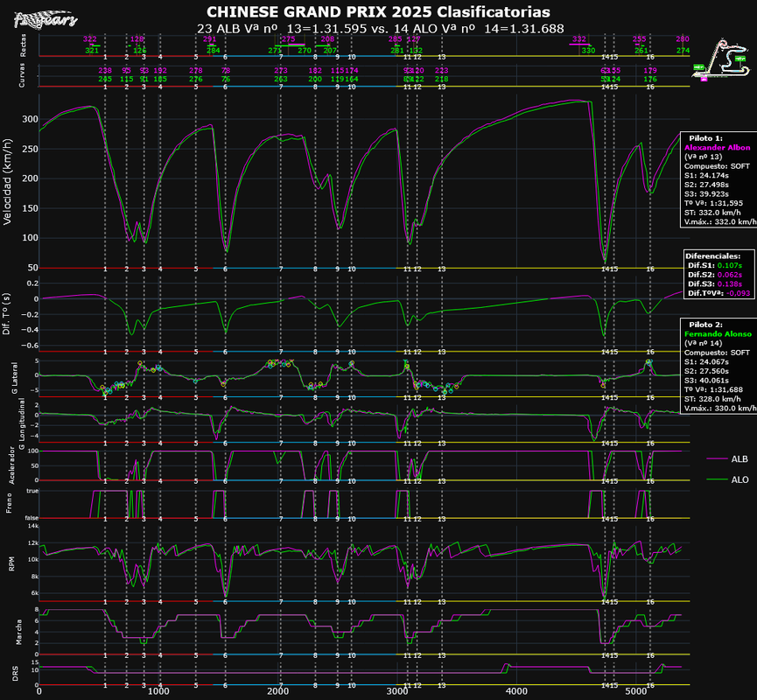Click the green '321' straight speed label
Viewport: 757px width, 700px height.
click(92, 50)
